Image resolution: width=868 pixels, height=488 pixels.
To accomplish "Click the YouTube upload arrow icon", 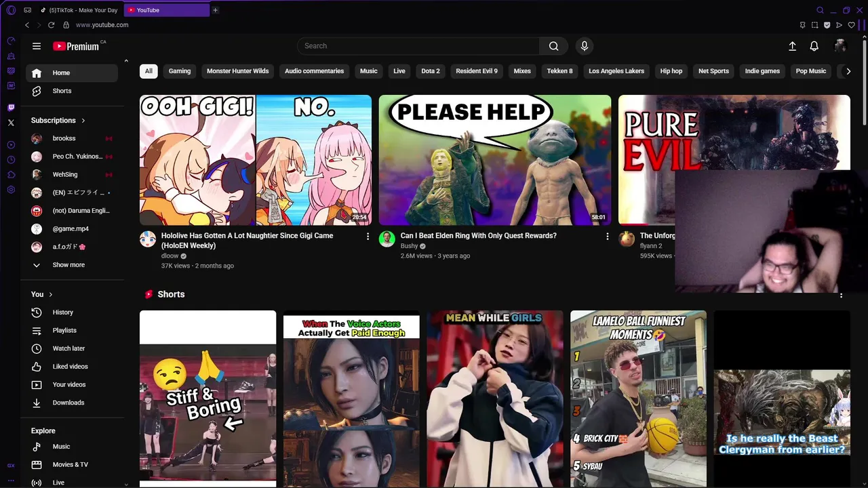I will (792, 46).
